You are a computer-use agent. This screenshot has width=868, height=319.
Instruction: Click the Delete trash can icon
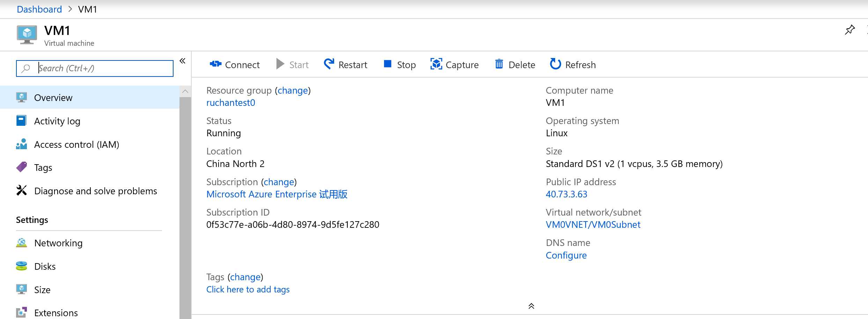pos(499,64)
